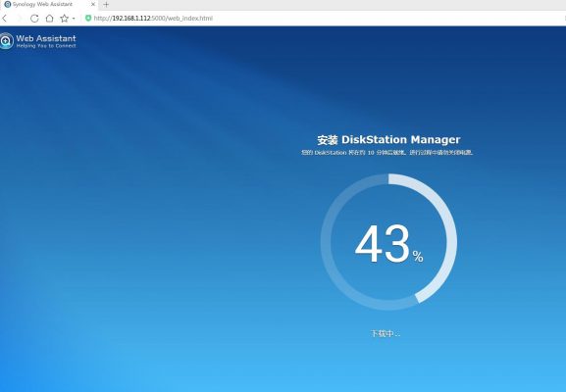Click the subtitle text below the DiskStation Manager heading
566x392 pixels.
[387, 153]
